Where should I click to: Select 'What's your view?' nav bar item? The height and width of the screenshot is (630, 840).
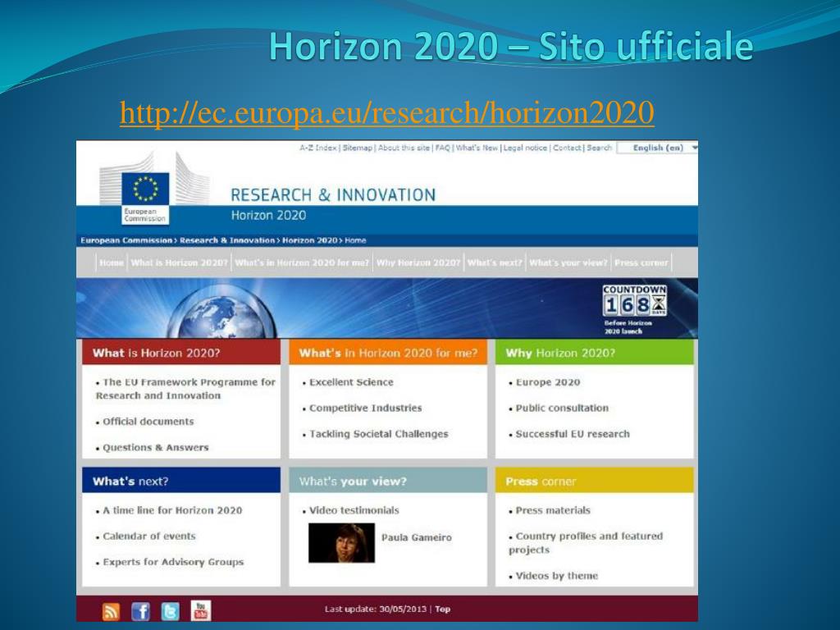568,262
